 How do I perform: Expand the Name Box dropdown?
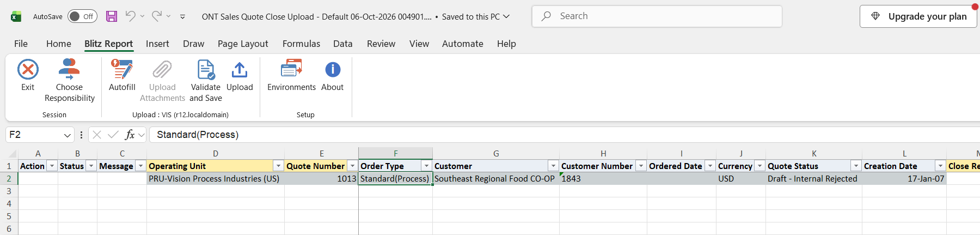(68, 135)
